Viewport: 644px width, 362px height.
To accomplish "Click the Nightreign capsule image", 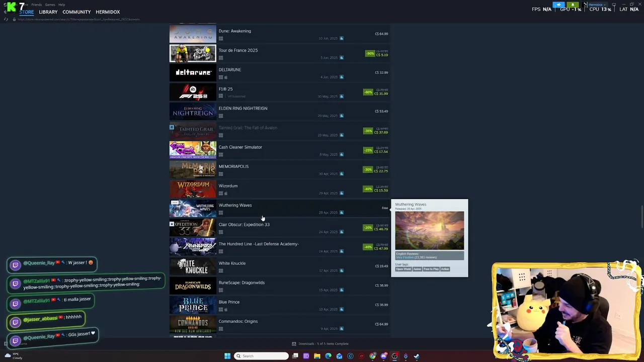I will (193, 112).
